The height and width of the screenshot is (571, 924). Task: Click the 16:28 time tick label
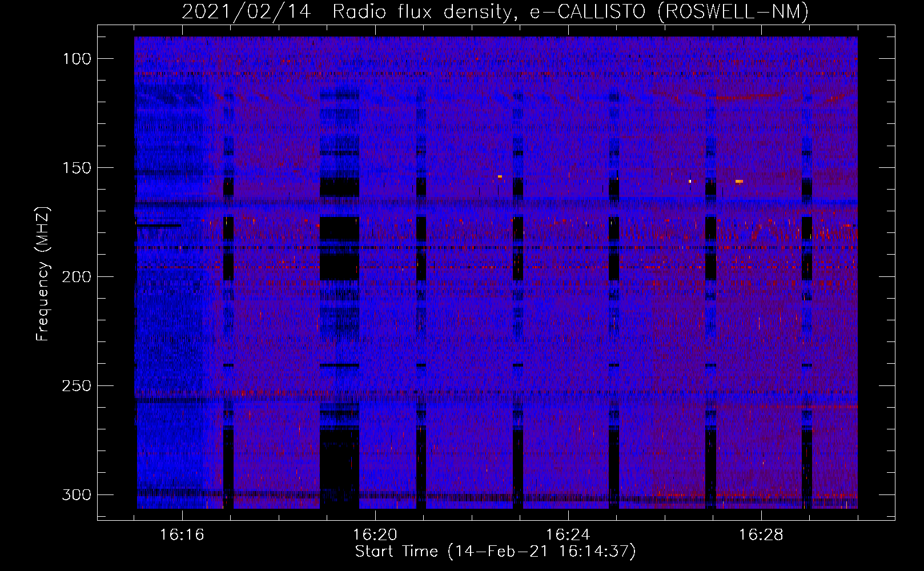[x=761, y=535]
